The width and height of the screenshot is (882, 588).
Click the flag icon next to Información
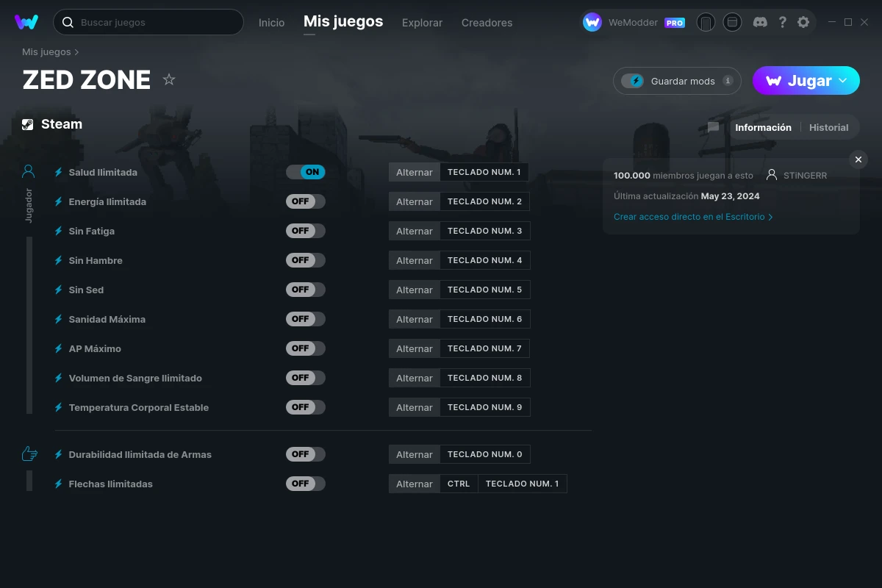[x=712, y=127]
